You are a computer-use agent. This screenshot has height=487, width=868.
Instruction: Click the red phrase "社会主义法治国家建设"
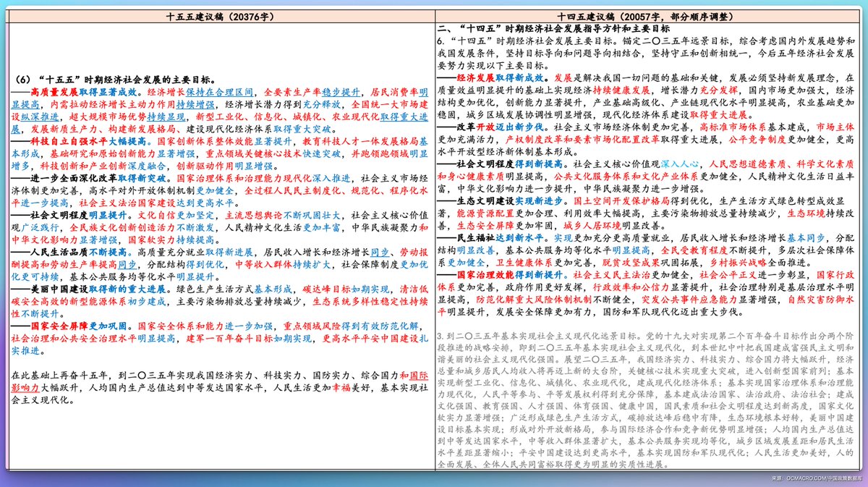click(127, 203)
